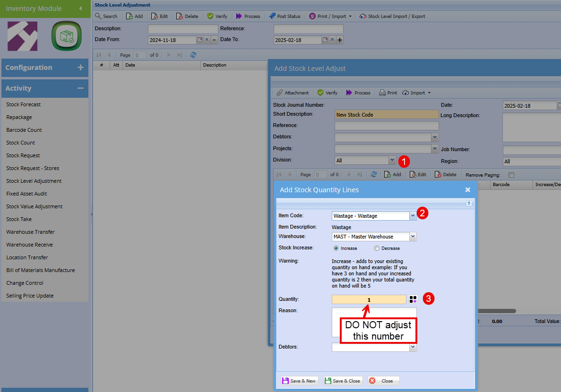Select the Increase radio button

click(336, 248)
